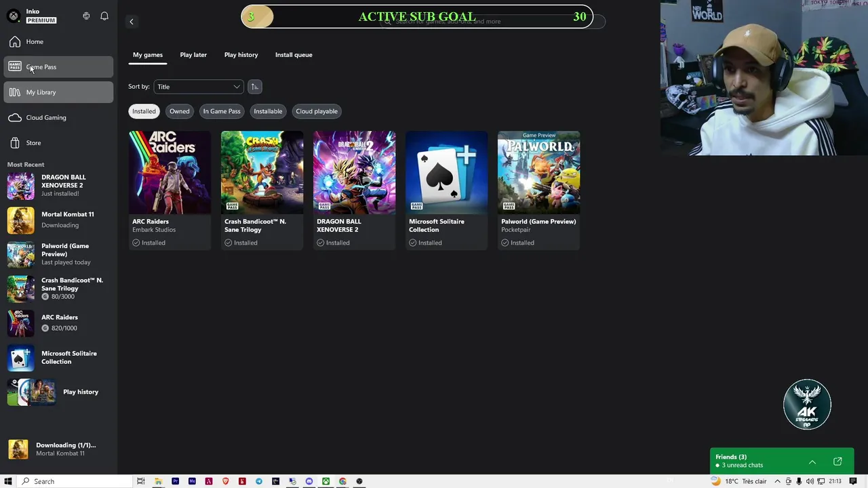This screenshot has width=868, height=488.
Task: Open Task View on taskbar
Action: (x=141, y=481)
